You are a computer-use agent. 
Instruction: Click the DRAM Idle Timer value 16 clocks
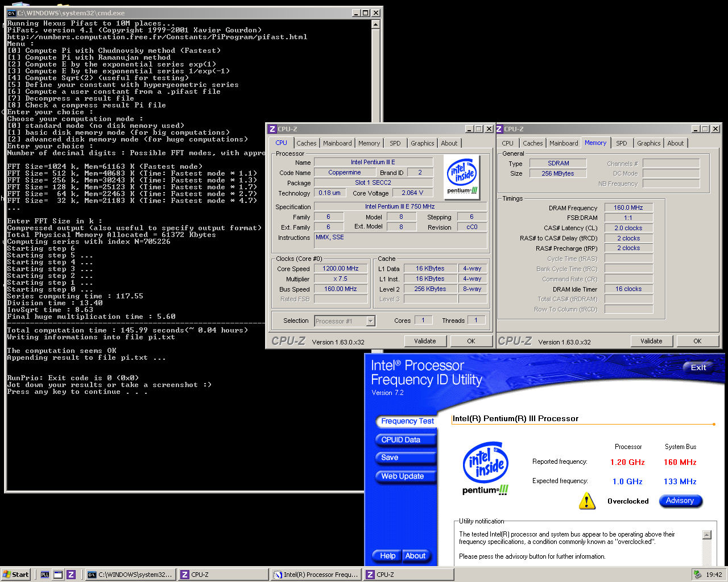628,289
